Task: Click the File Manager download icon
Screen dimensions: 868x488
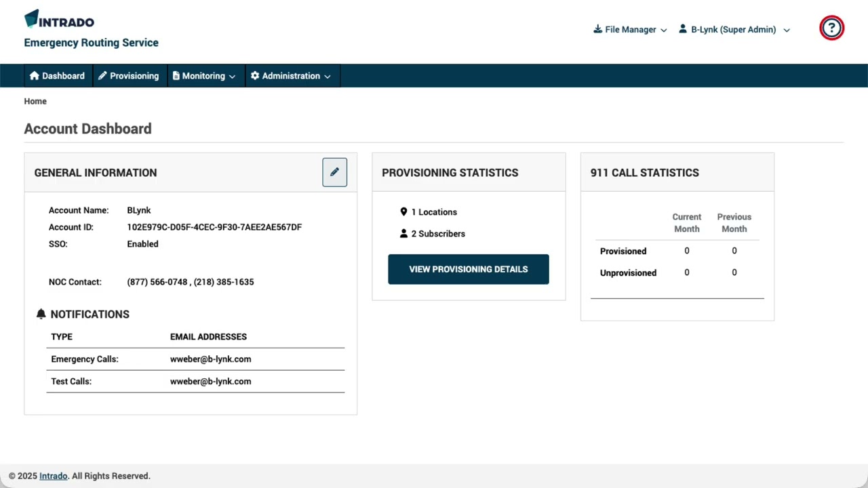Action: tap(597, 29)
